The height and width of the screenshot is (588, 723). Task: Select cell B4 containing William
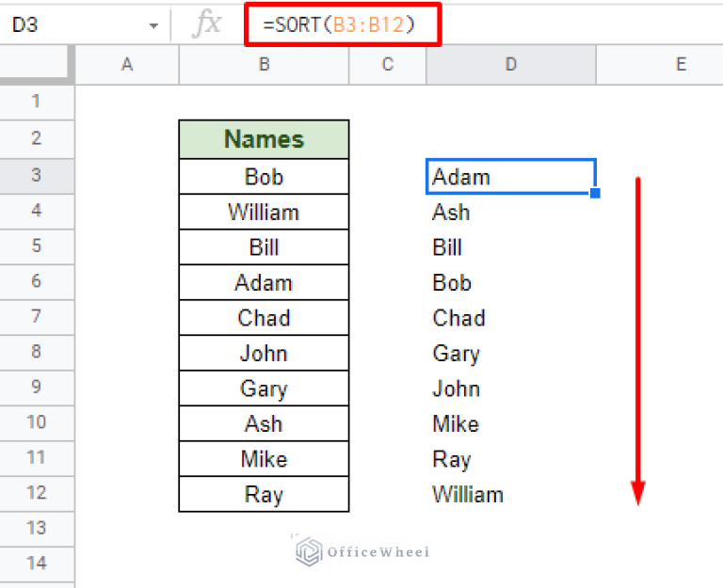[264, 212]
